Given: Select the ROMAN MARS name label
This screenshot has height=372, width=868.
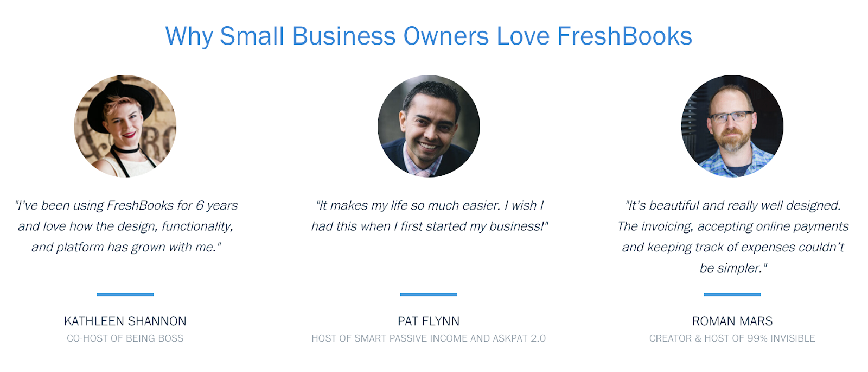Looking at the screenshot, I should (732, 321).
